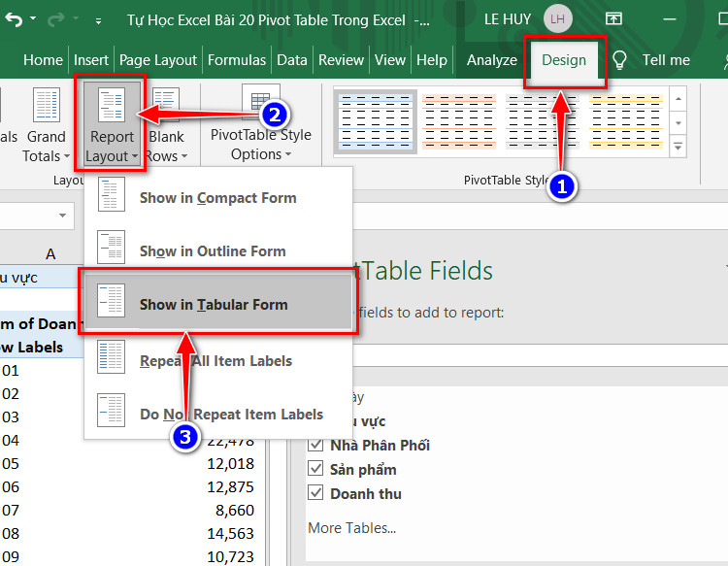The height and width of the screenshot is (566, 728).
Task: Switch to the Home tab
Action: tap(43, 60)
